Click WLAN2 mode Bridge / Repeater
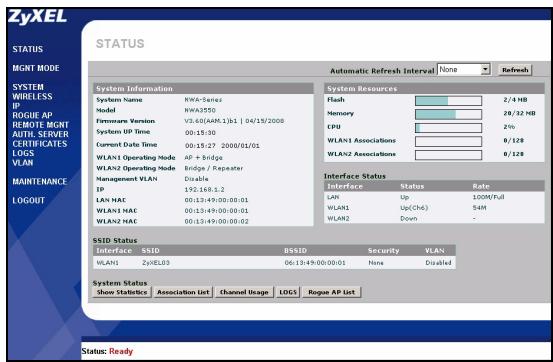The width and height of the screenshot is (553, 362). (213, 168)
